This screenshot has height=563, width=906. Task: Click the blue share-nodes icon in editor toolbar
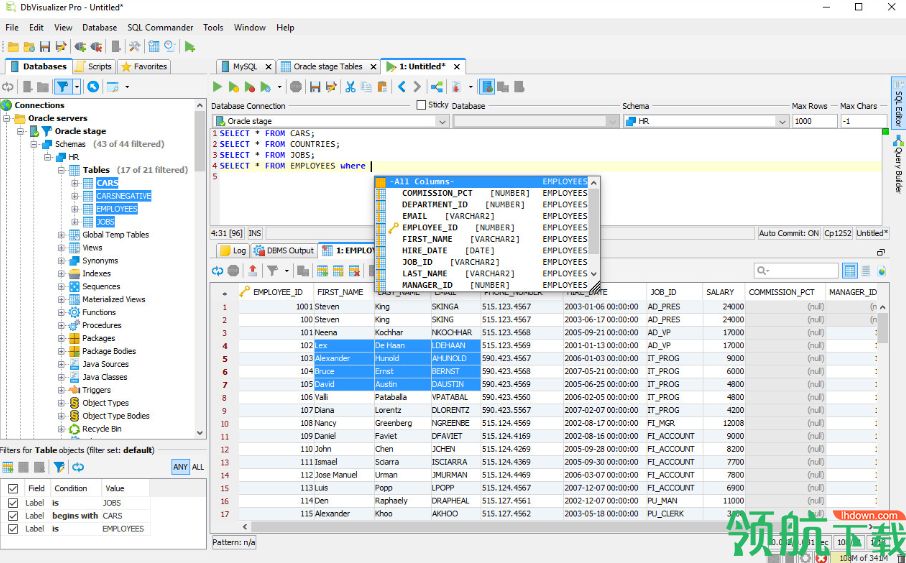(x=437, y=87)
